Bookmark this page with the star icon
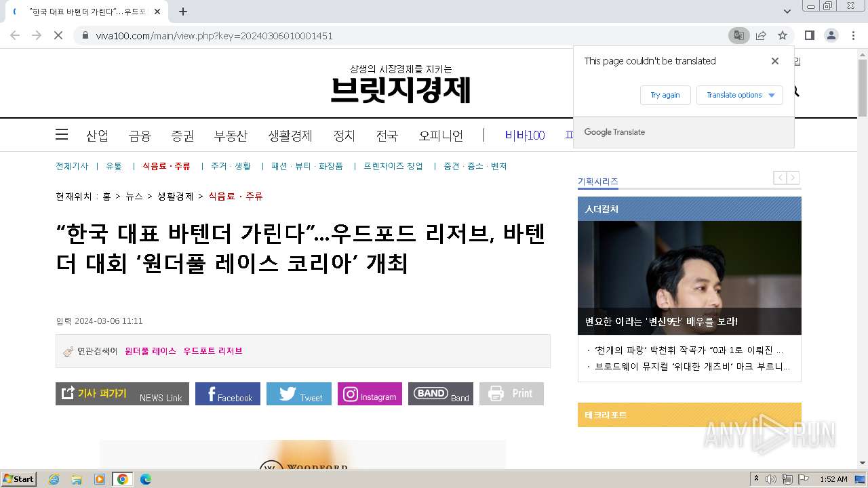868x488 pixels. tap(783, 35)
